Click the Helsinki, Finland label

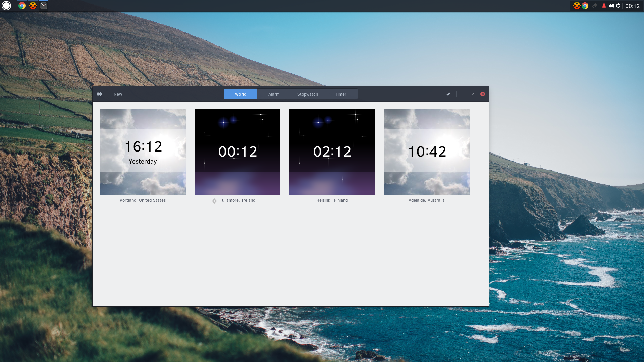332,200
